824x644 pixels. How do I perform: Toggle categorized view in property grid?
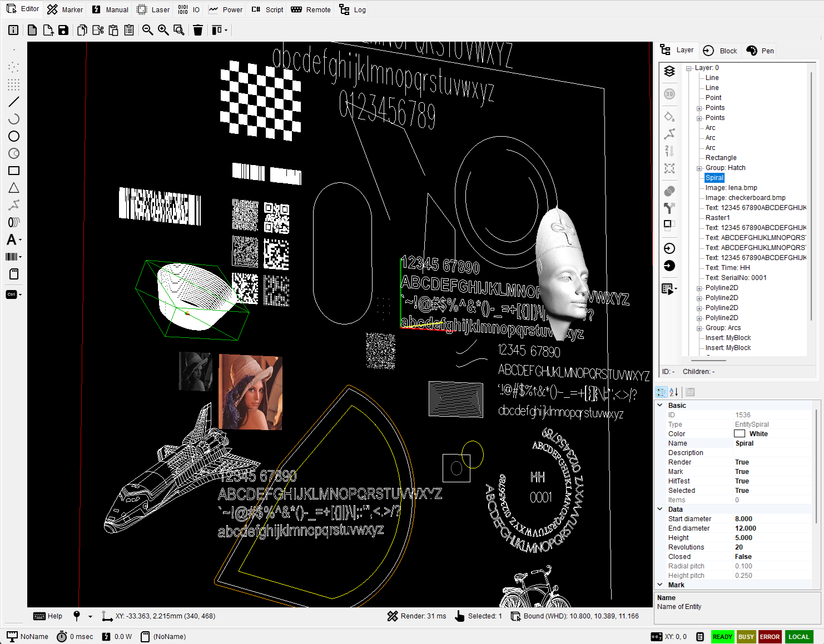[x=661, y=392]
